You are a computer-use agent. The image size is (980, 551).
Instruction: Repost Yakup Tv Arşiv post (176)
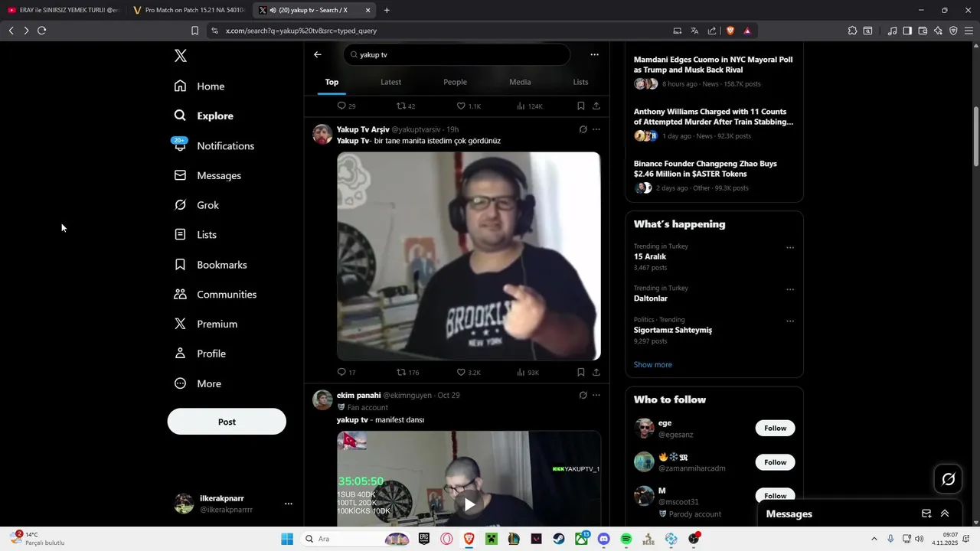[407, 373]
